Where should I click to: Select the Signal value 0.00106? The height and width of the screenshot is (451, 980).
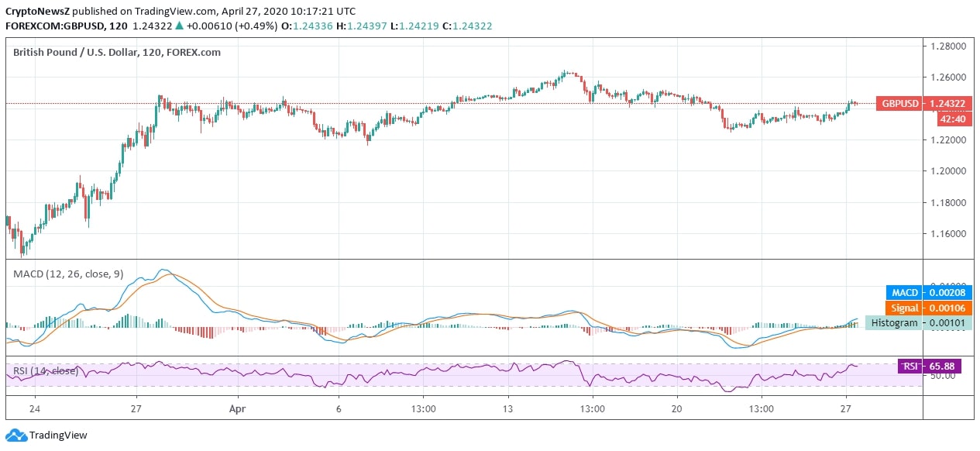(x=947, y=308)
